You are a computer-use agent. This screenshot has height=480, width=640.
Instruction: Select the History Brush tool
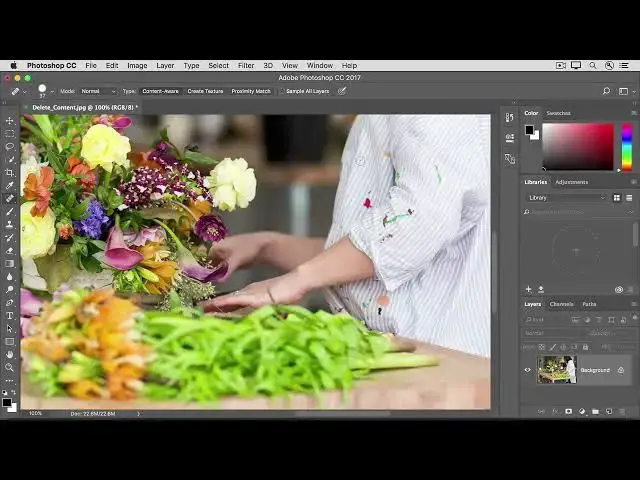tap(10, 238)
